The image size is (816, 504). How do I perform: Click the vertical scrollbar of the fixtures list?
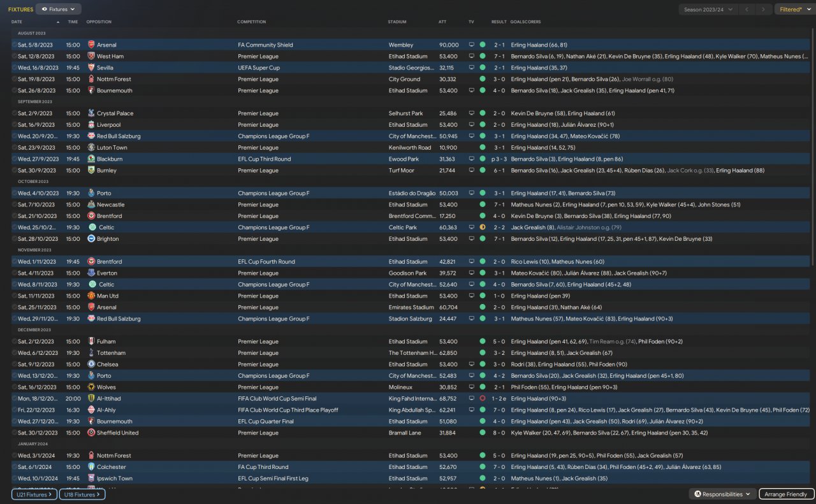click(813, 147)
